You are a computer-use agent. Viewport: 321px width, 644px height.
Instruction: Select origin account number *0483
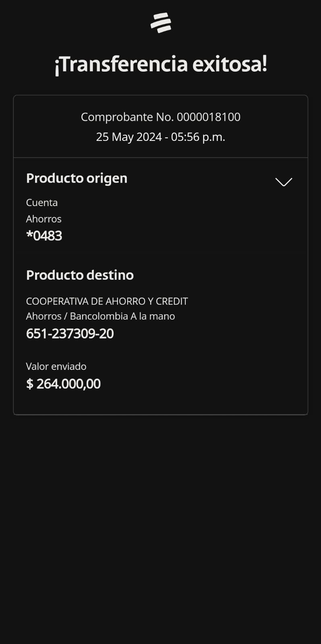pos(44,236)
